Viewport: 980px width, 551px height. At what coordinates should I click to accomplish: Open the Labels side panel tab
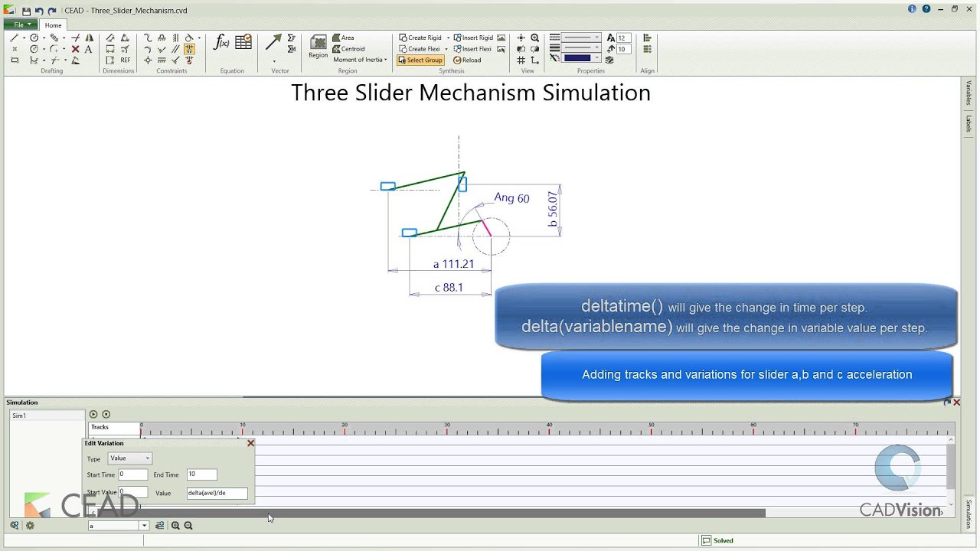(969, 124)
